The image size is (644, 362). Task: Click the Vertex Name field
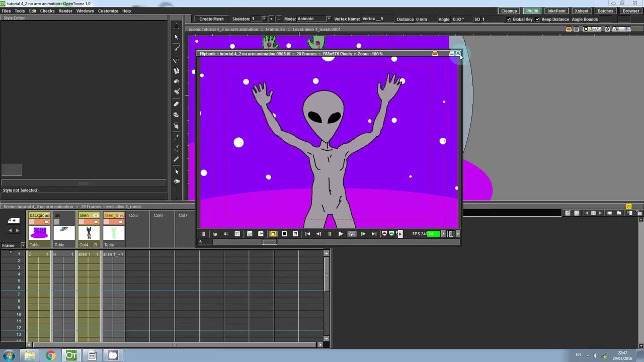(377, 19)
